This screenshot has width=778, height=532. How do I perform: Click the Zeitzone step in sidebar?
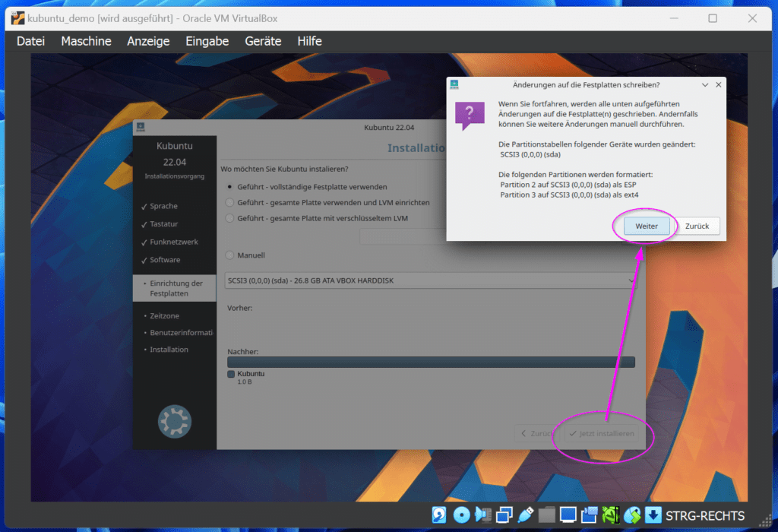pos(164,315)
